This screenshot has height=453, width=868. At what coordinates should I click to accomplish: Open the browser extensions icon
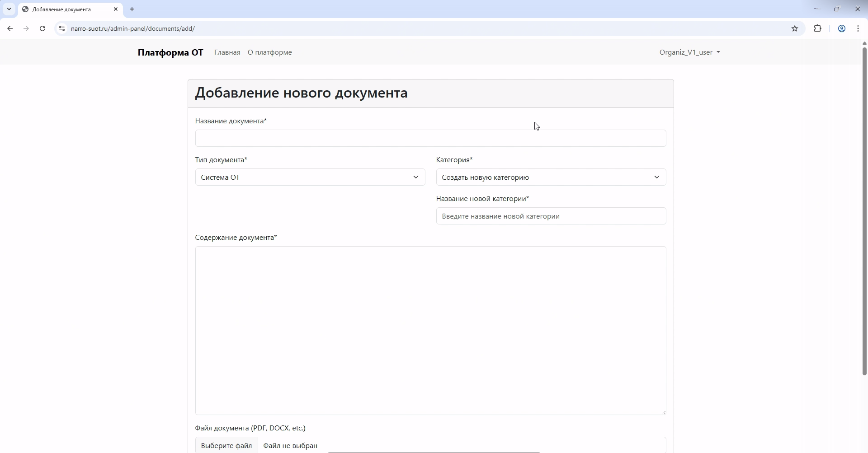click(818, 28)
